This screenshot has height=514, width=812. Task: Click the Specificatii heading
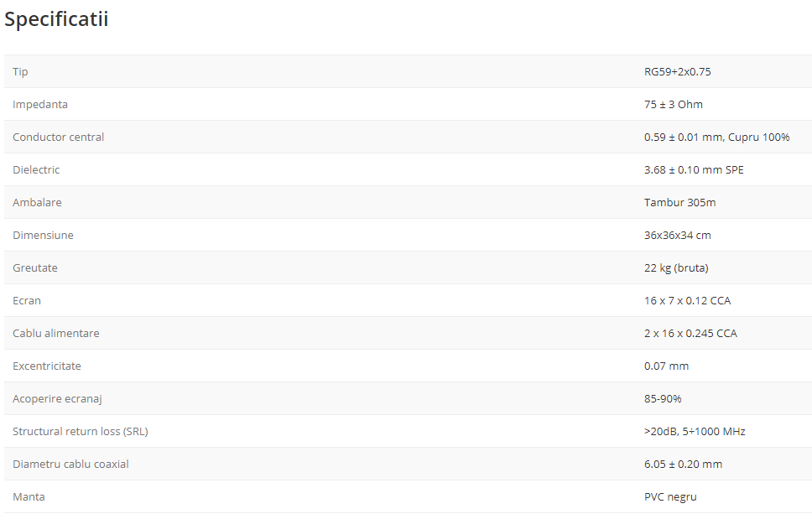pos(56,19)
